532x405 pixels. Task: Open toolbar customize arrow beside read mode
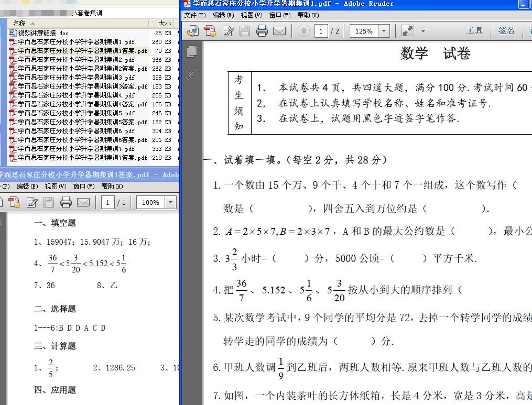tap(423, 31)
